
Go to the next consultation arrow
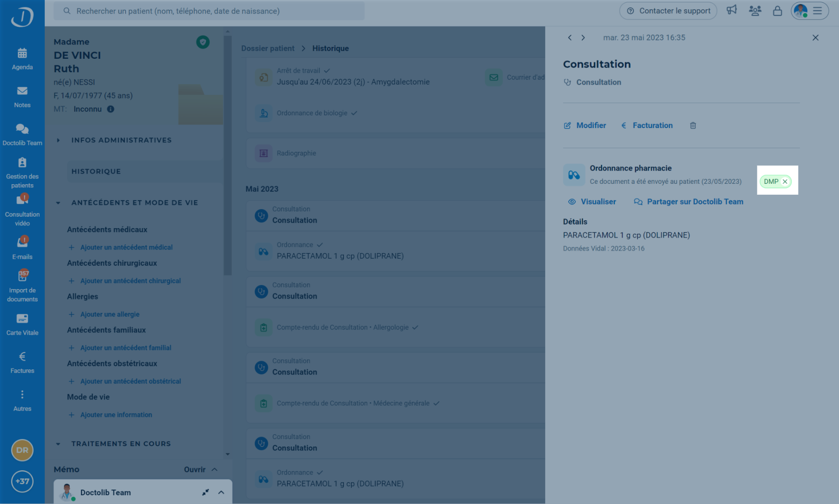[583, 38]
